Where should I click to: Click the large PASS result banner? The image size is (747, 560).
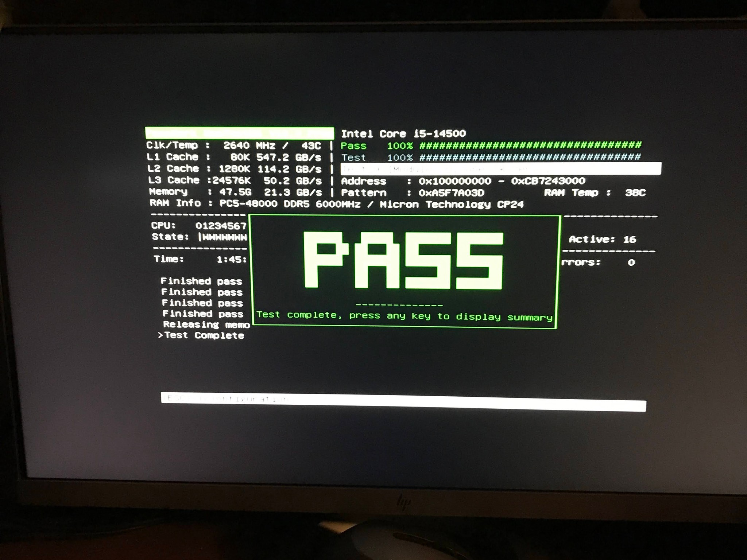403,260
